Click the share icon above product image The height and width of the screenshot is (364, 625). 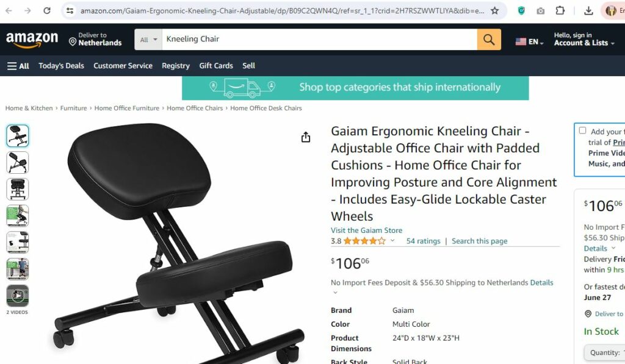pyautogui.click(x=306, y=137)
